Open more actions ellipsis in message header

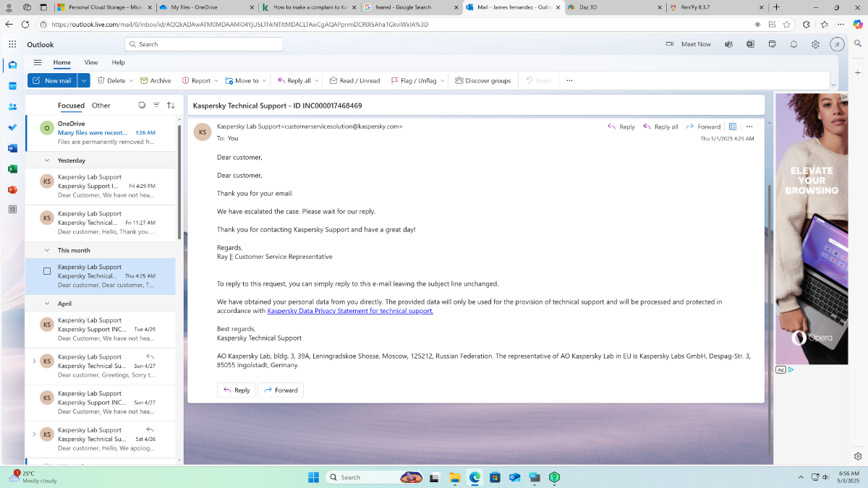749,127
